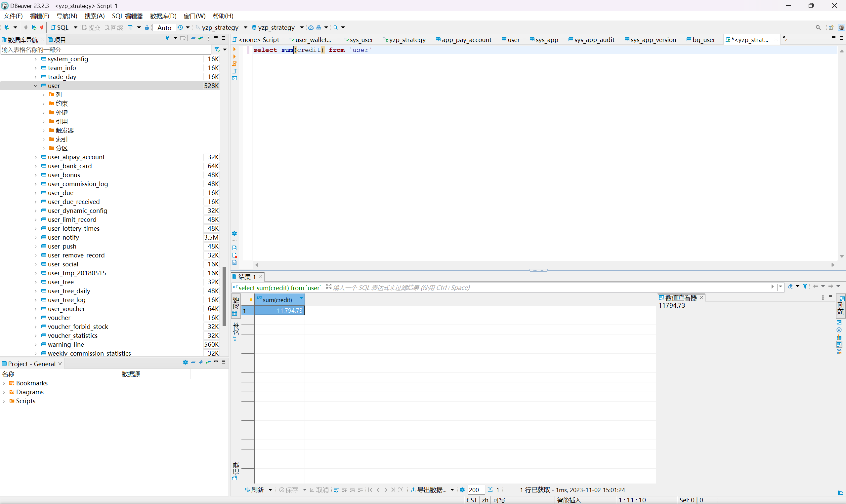846x504 pixels.
Task: Expand the 索引 indexes folder
Action: coord(43,139)
